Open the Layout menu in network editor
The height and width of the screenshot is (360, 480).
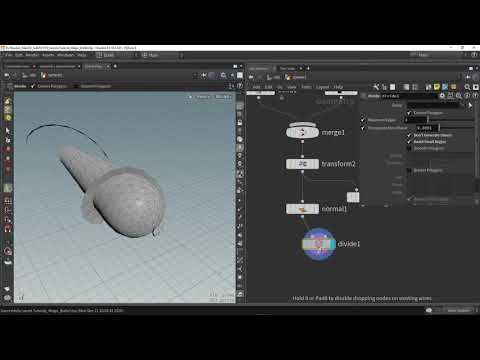pyautogui.click(x=322, y=87)
